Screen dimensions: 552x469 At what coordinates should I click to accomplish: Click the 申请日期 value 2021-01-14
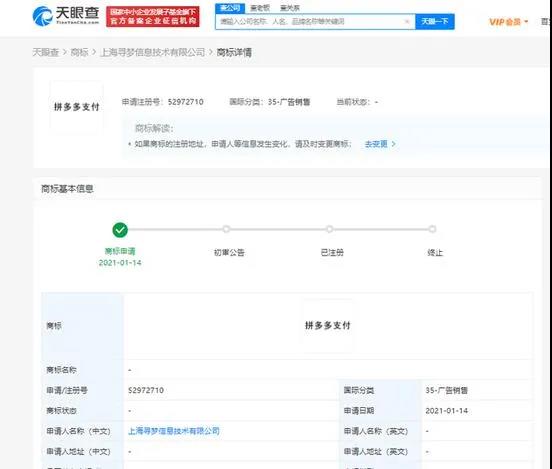tap(446, 411)
